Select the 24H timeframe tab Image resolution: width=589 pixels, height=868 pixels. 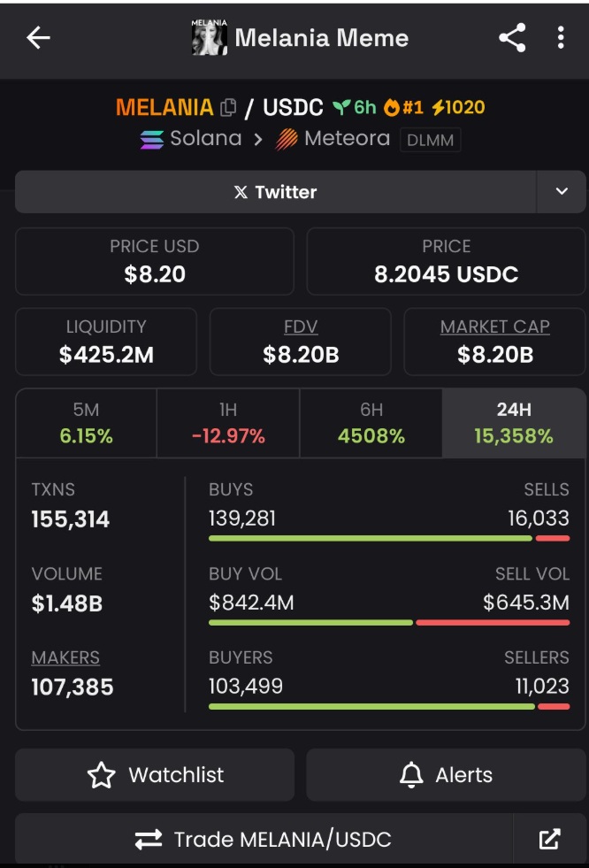tap(514, 423)
